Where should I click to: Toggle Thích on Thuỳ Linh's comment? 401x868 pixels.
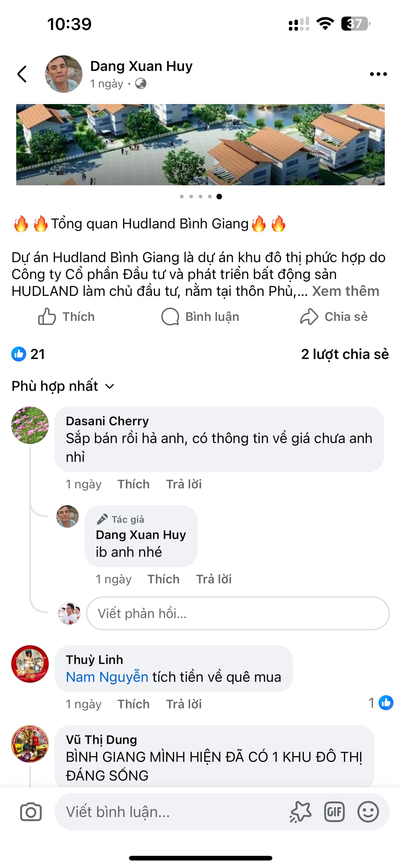click(133, 704)
